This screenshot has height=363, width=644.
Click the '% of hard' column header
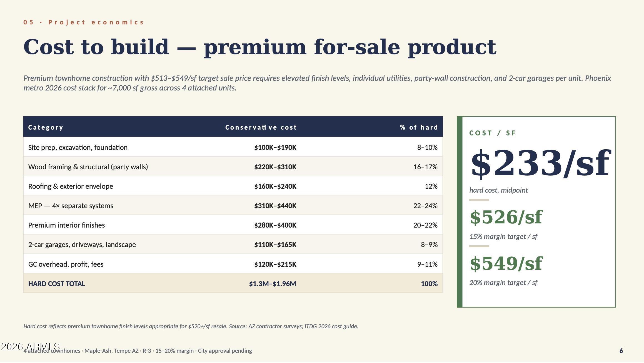(419, 127)
